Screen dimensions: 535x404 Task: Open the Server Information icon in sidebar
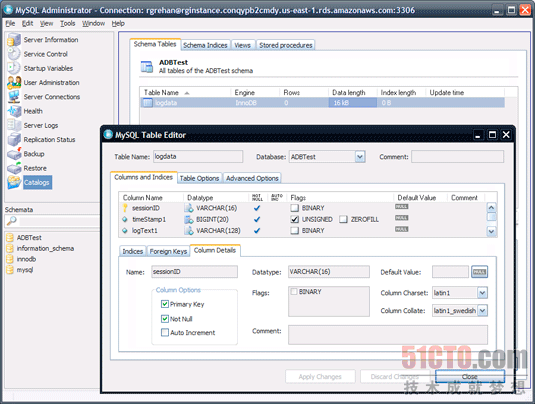pos(14,40)
